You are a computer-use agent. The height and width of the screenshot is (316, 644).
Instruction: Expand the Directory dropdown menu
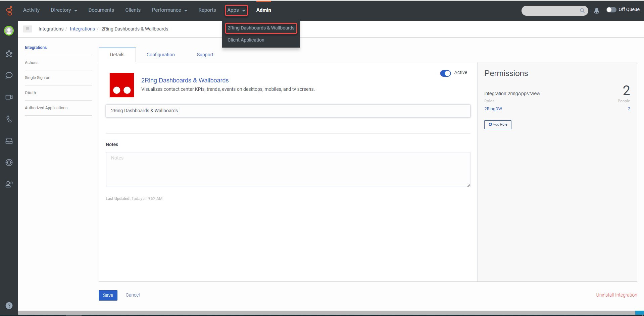point(64,10)
